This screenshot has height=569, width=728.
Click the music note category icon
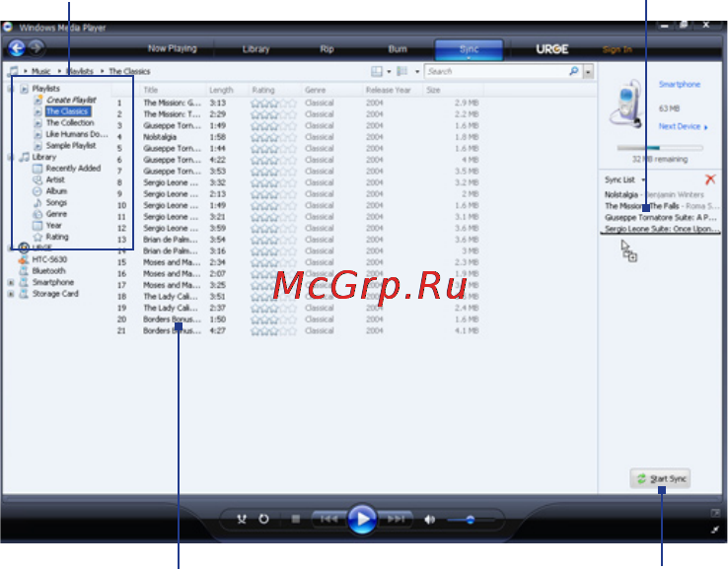(x=14, y=71)
